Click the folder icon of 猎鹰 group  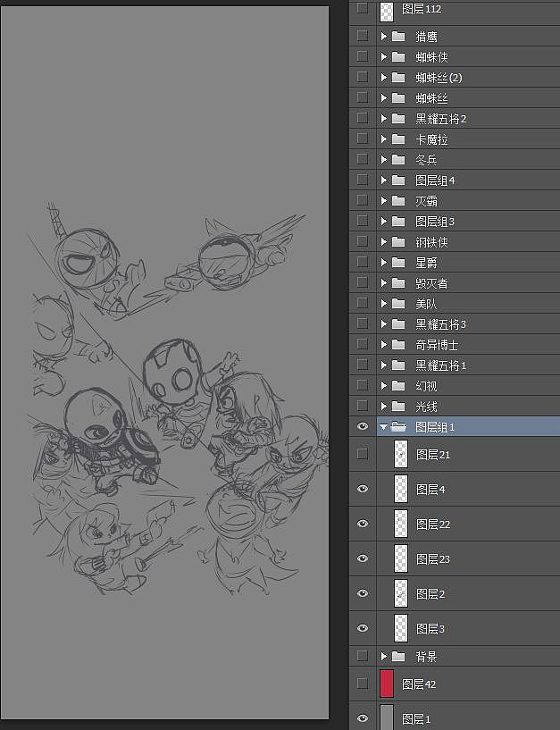tap(398, 37)
